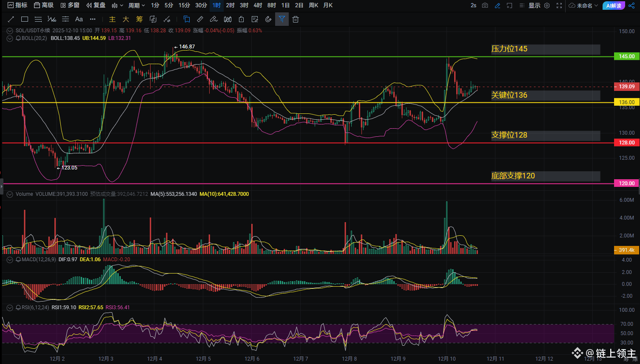Take a chart screenshot with camera icon
The height and width of the screenshot is (364, 640).
pos(485,6)
